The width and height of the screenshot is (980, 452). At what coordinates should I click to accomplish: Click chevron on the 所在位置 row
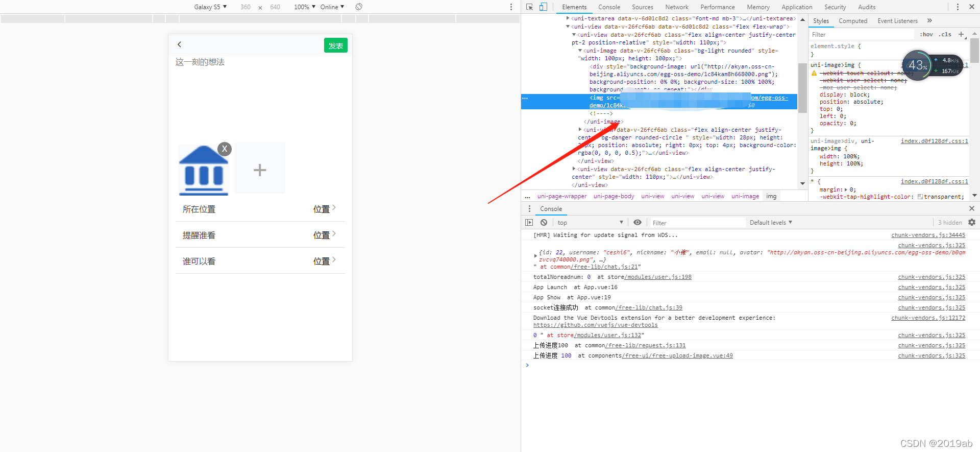click(x=334, y=207)
